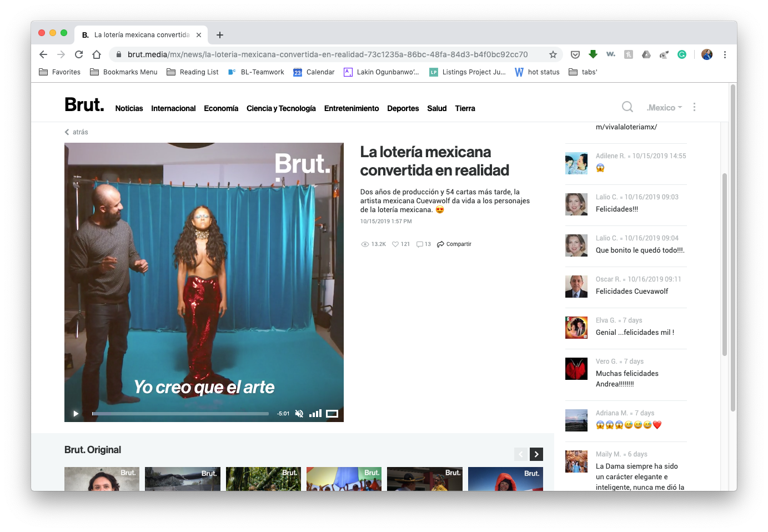Go back using the browser back arrow
Screen dimensions: 768x532
(43, 54)
